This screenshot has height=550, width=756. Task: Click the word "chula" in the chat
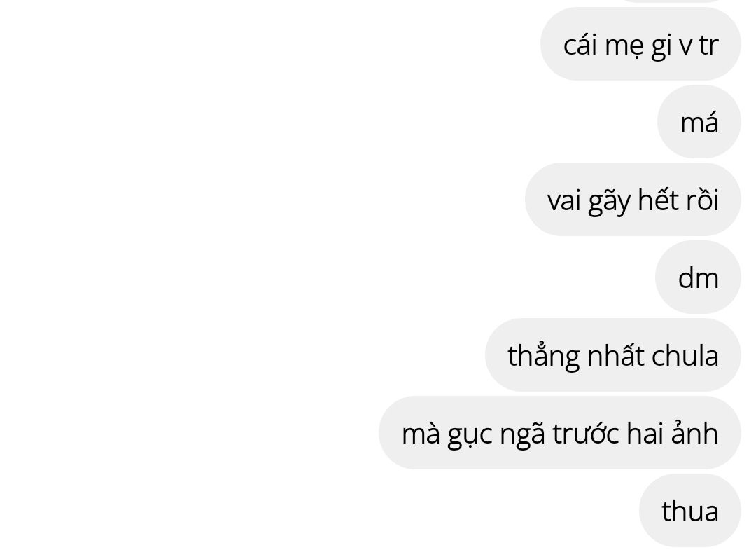pos(685,355)
